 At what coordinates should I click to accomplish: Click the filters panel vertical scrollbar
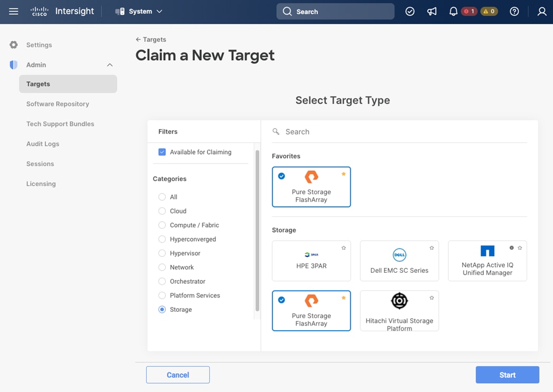(257, 231)
